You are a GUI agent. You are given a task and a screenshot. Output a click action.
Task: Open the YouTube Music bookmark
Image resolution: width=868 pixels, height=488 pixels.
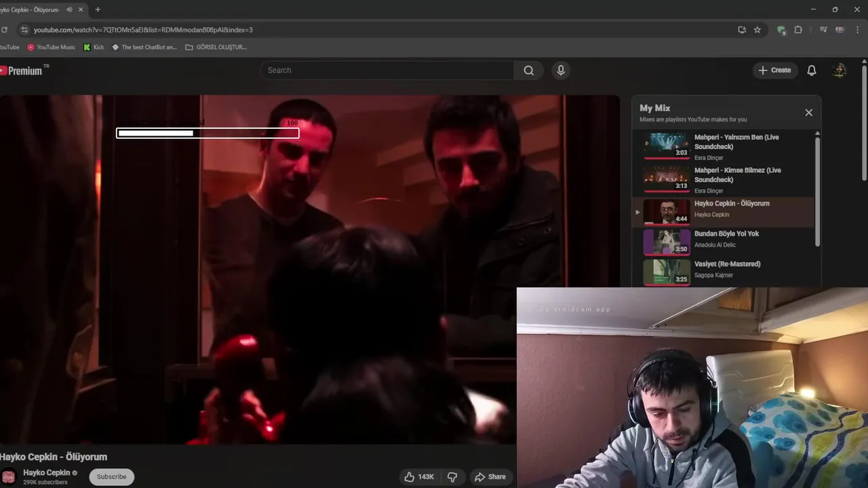point(52,47)
